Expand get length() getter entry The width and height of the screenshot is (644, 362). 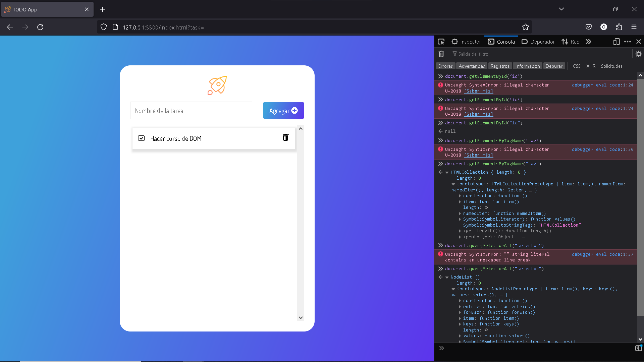point(460,231)
